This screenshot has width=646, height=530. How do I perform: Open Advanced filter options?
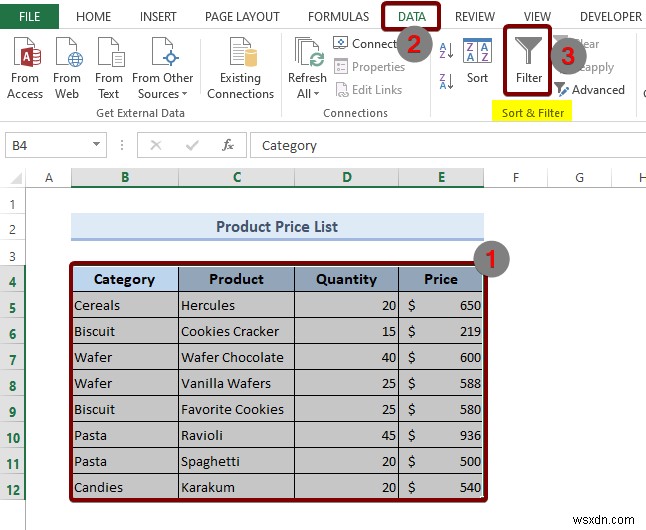click(590, 89)
